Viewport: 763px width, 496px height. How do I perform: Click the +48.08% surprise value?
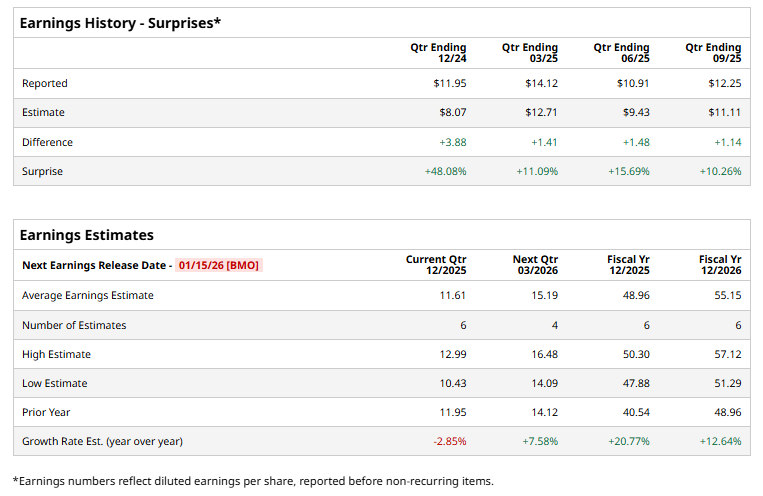[x=445, y=172]
